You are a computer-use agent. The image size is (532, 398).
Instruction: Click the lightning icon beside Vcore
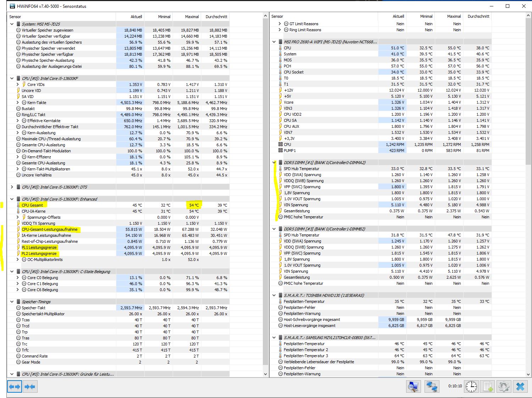280,102
